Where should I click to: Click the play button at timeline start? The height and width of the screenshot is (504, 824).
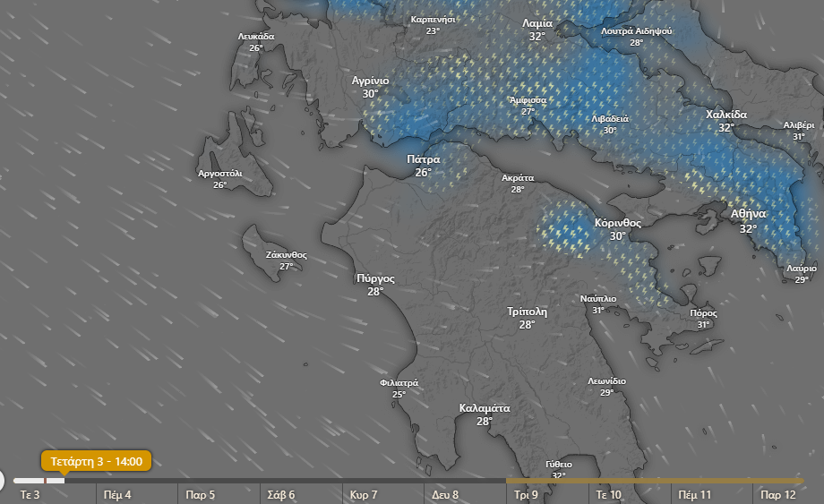click(x=1, y=482)
